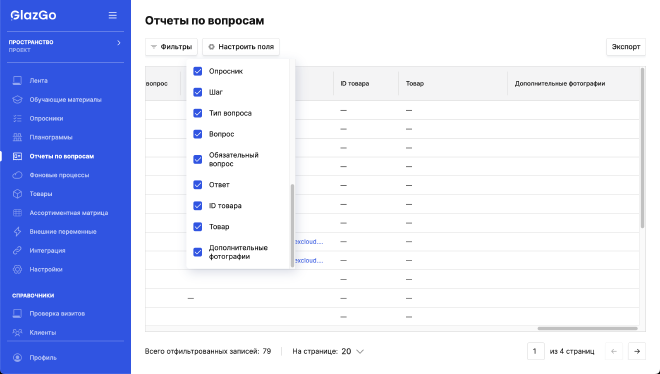Click the Экспорт button
This screenshot has width=660, height=374.
click(x=626, y=47)
